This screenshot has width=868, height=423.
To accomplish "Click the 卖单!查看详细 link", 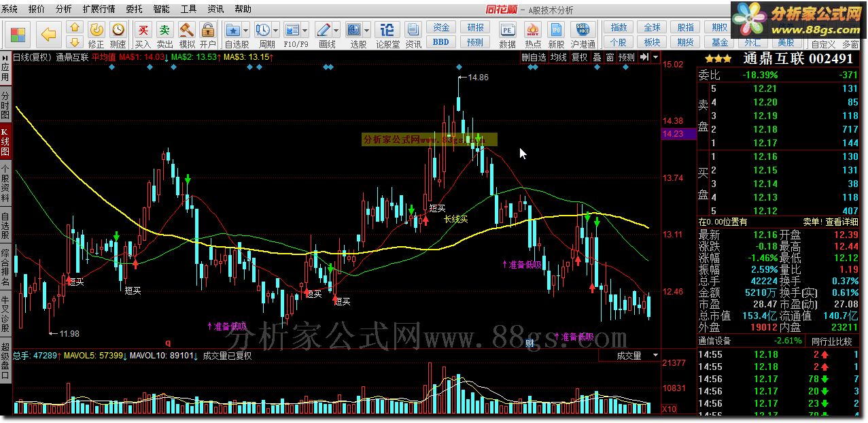I will point(831,222).
